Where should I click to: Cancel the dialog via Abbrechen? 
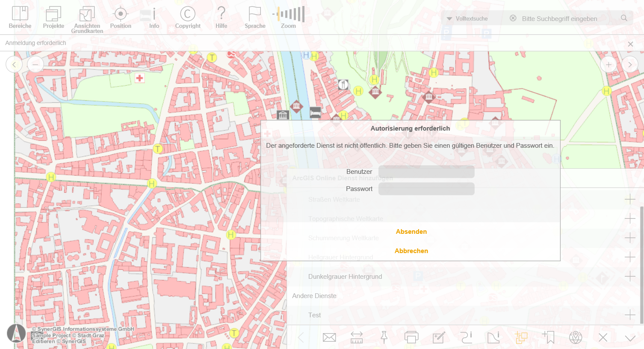[x=411, y=251]
